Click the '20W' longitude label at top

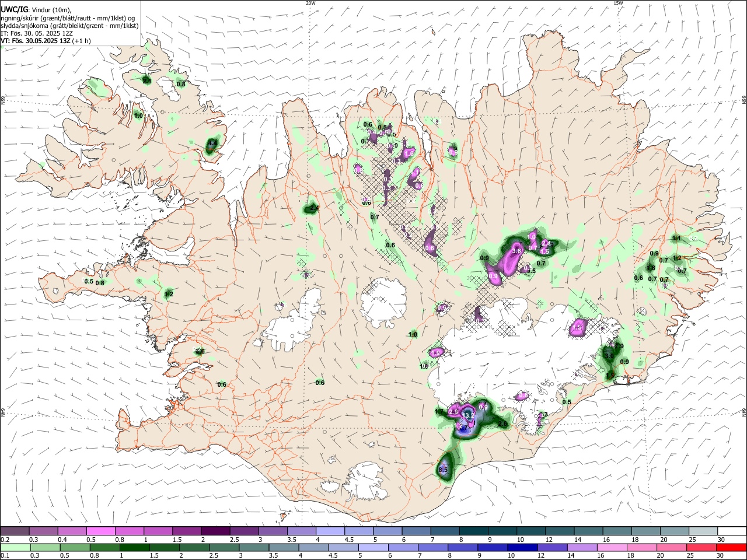310,3
